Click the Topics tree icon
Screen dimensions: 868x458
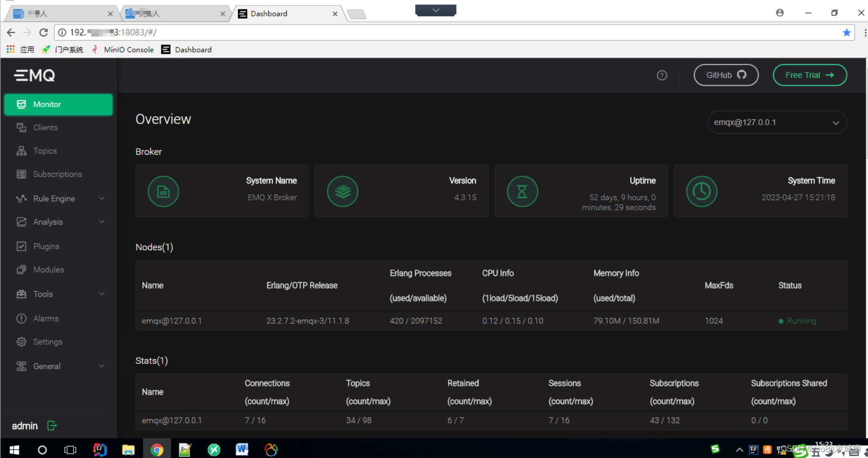tap(21, 151)
